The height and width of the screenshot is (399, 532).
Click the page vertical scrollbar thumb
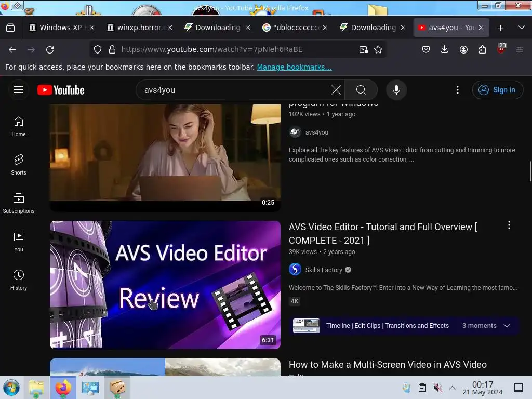[530, 171]
